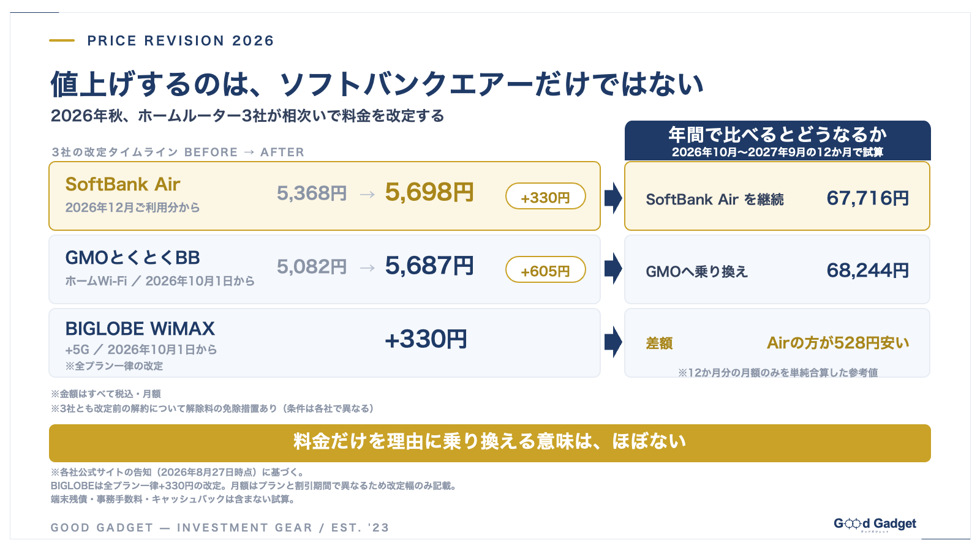The image size is (980, 551).
Task: Click the text Airの方が528円安い
Action: [x=838, y=343]
